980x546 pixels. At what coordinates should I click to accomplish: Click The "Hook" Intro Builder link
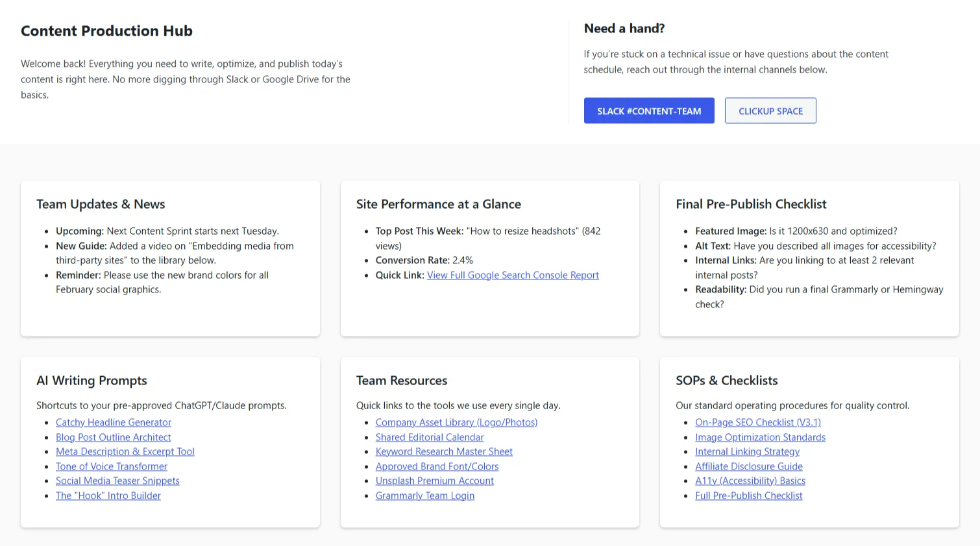(x=108, y=495)
